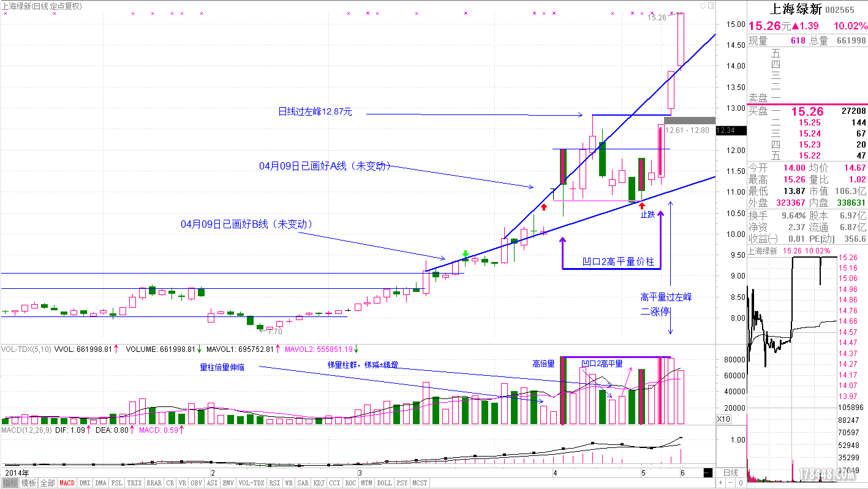This screenshot has width=868, height=489.
Task: Switch to the BRAR indicator
Action: 154,483
